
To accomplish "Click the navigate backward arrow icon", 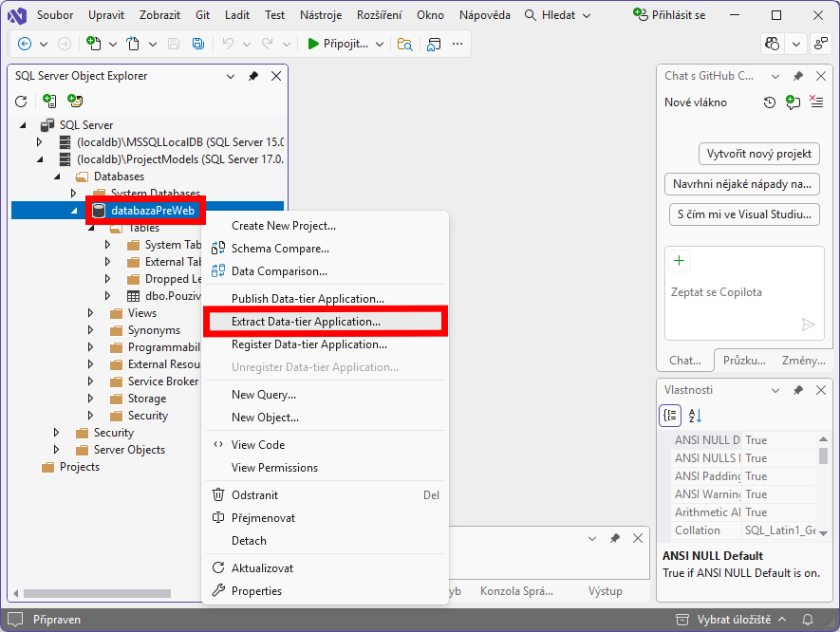I will 25,44.
